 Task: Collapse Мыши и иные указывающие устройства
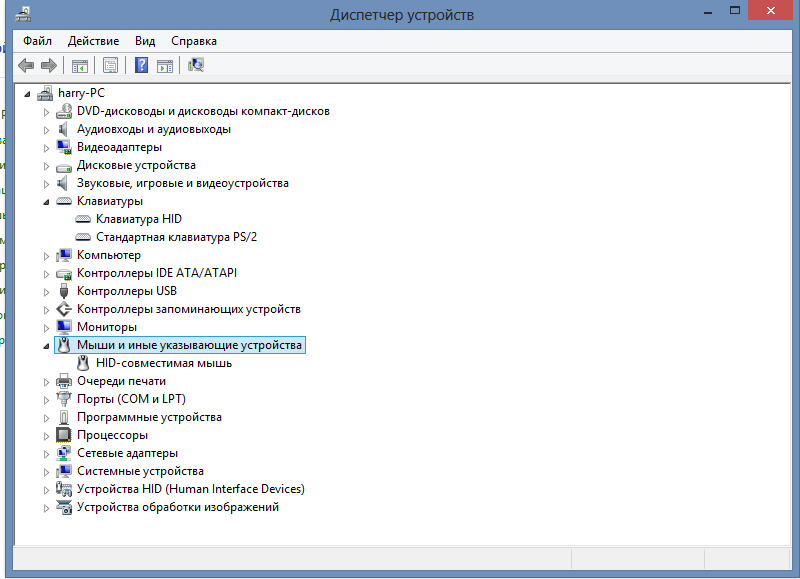(46, 345)
